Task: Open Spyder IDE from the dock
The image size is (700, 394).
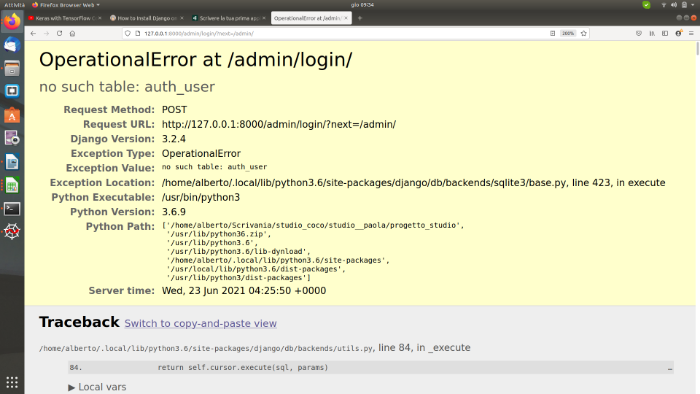Action: coord(12,232)
